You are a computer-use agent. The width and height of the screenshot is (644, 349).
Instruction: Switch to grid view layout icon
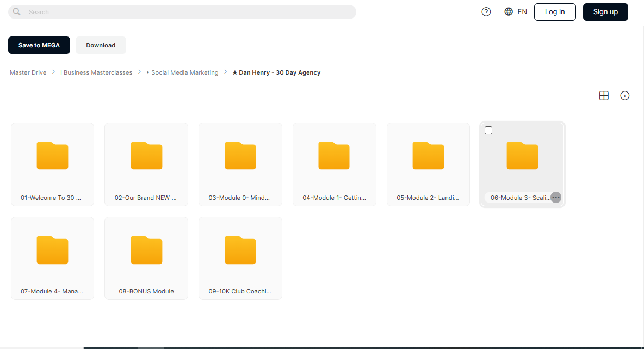pyautogui.click(x=604, y=95)
